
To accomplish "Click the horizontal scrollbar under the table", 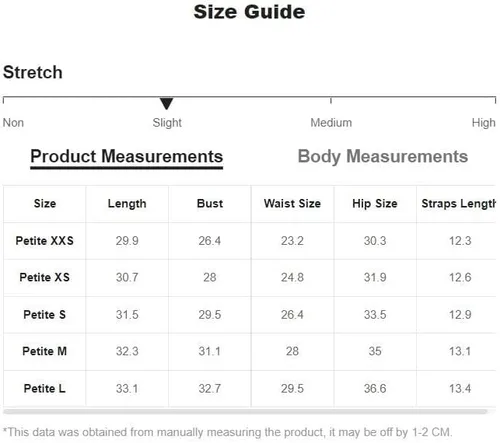I will click(245, 412).
